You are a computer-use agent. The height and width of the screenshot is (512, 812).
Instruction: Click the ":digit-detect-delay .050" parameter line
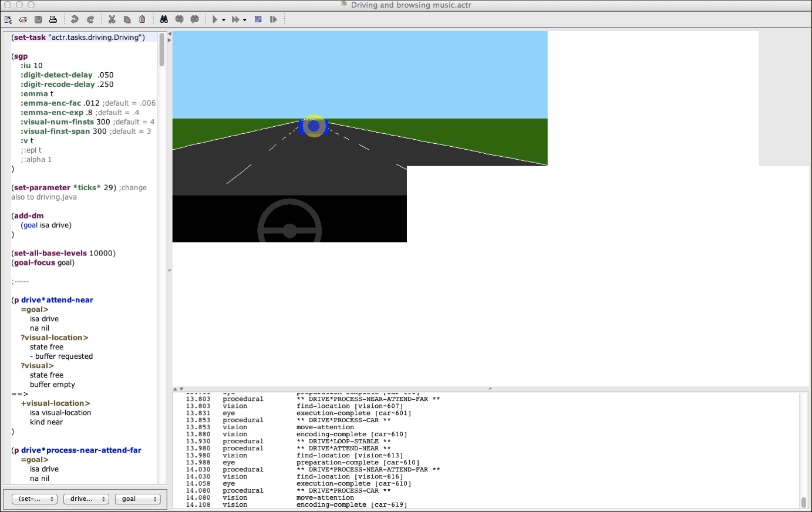point(67,75)
